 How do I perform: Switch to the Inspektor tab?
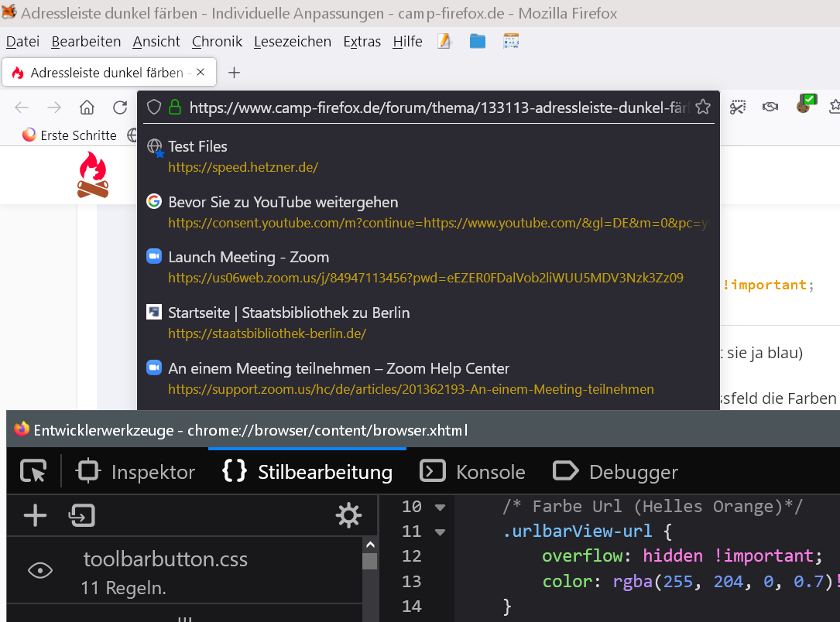(x=135, y=472)
